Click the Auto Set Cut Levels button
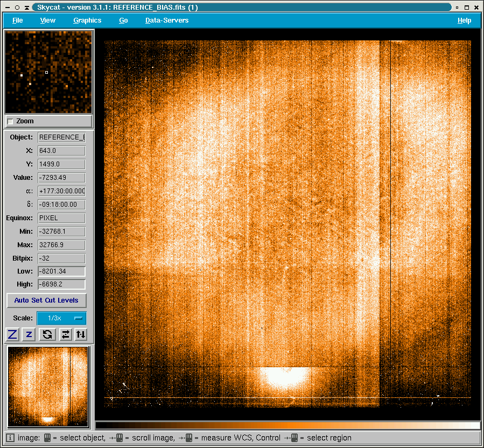This screenshot has width=484, height=448. 46,300
